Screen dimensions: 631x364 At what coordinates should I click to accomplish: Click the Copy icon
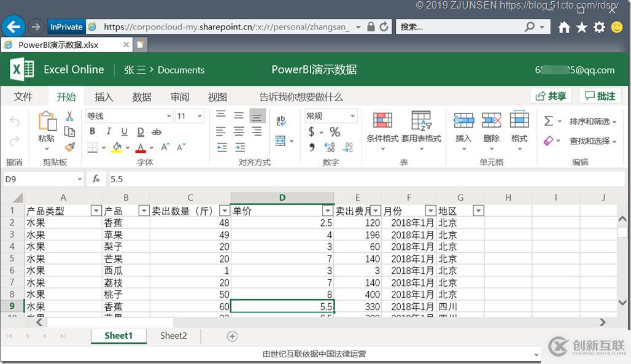69,132
